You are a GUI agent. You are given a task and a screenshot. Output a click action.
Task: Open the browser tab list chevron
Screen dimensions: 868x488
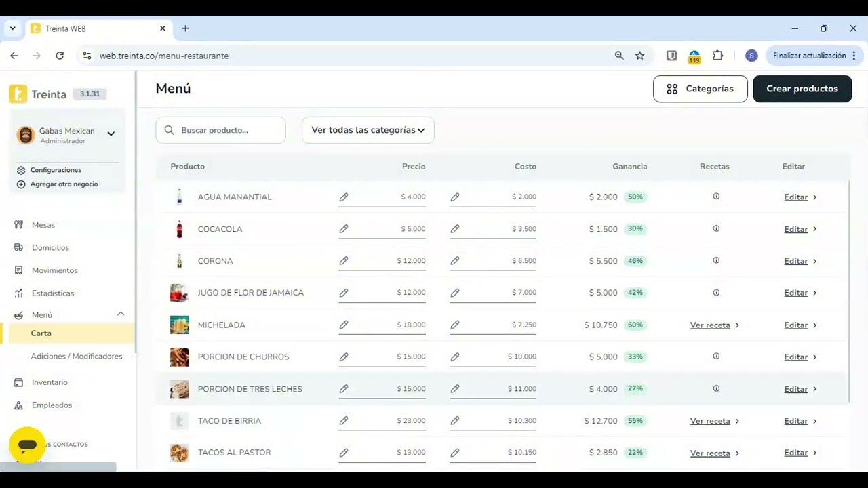coord(12,28)
